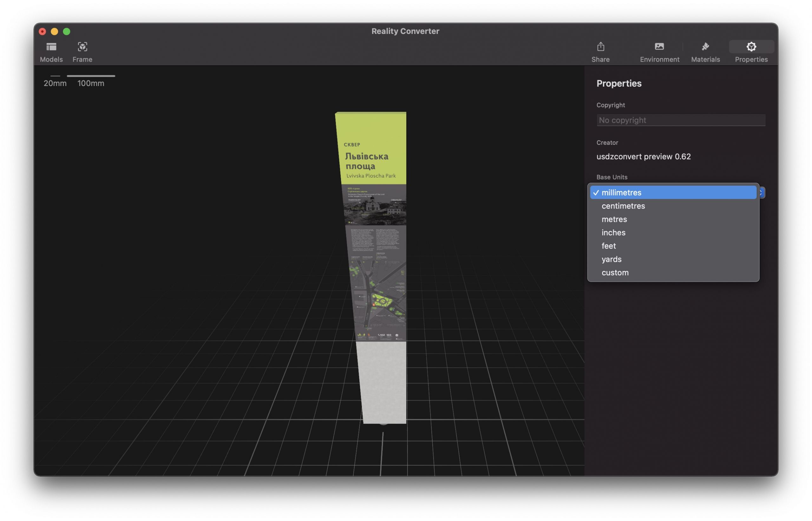Choose millimetres in Base Units list

673,192
